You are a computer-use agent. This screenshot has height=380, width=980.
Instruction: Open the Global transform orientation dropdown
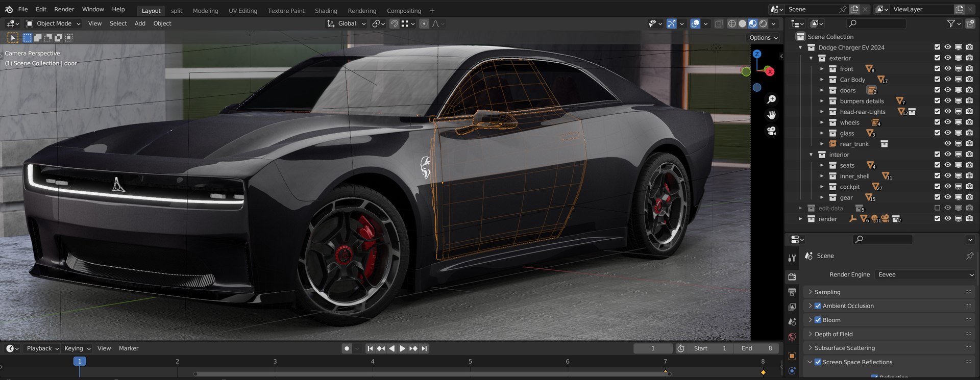(x=347, y=23)
